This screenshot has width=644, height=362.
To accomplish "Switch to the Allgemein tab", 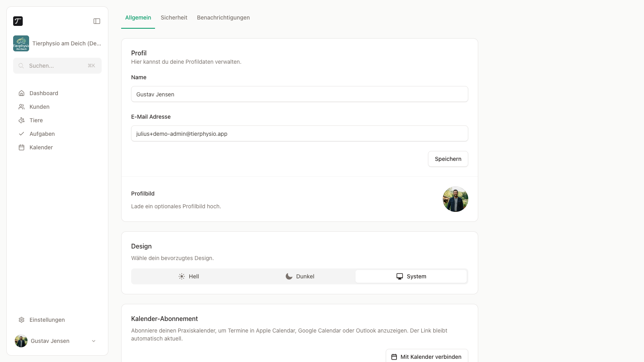I will point(138,18).
